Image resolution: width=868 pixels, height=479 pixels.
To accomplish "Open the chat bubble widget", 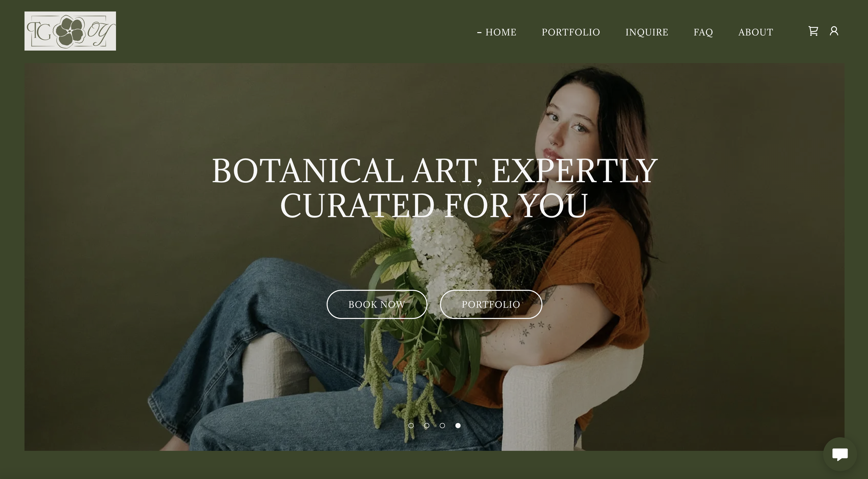I will [x=840, y=454].
